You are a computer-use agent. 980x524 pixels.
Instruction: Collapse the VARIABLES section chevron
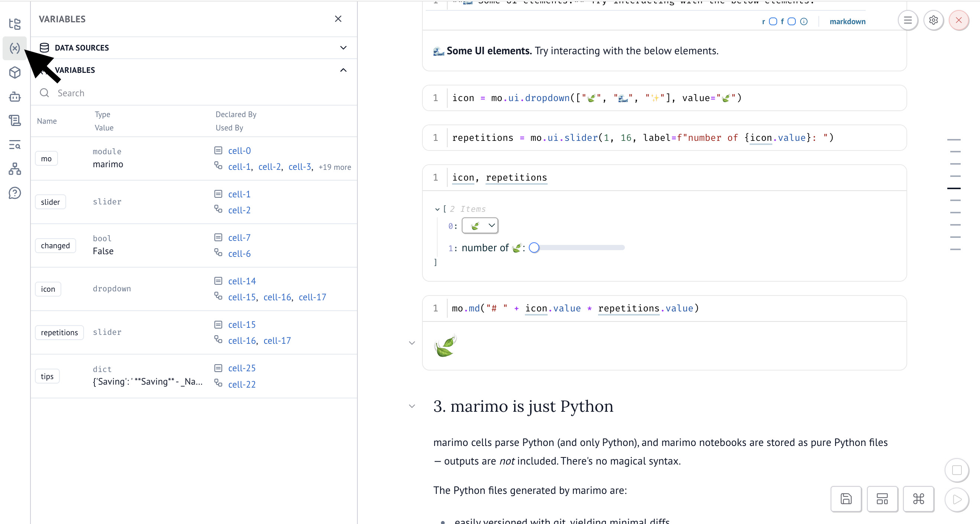tap(343, 69)
